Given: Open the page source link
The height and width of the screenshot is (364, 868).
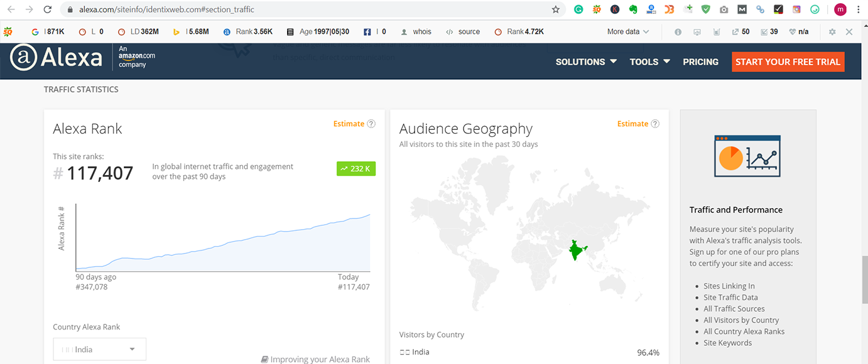Looking at the screenshot, I should click(463, 32).
